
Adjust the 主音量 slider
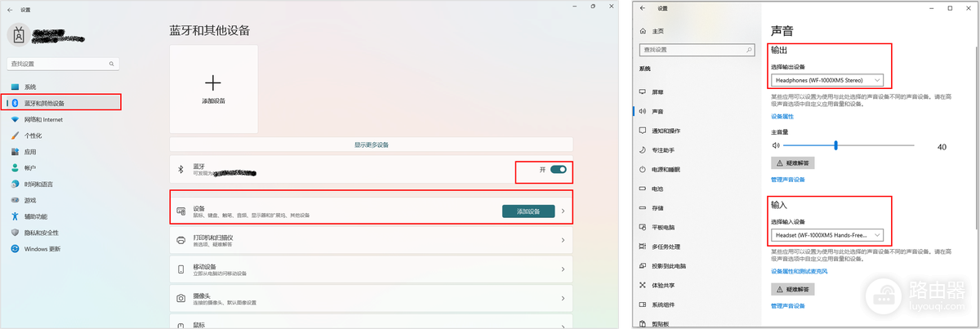click(x=850, y=145)
